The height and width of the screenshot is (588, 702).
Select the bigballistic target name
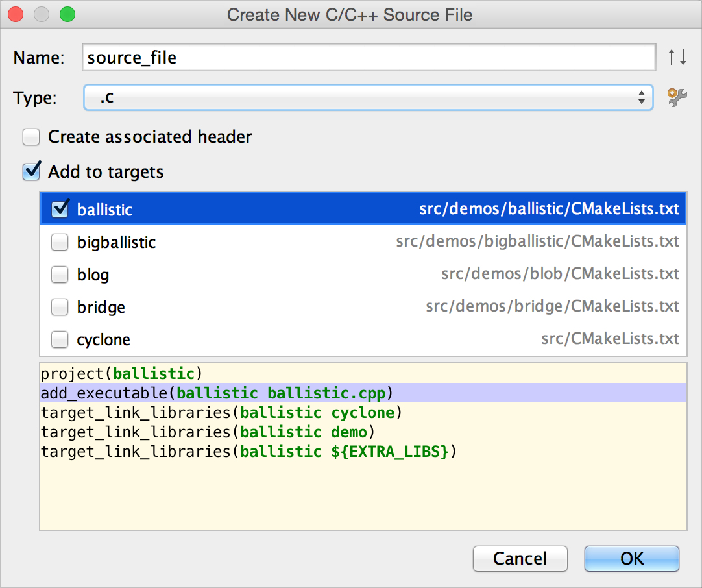tap(116, 242)
